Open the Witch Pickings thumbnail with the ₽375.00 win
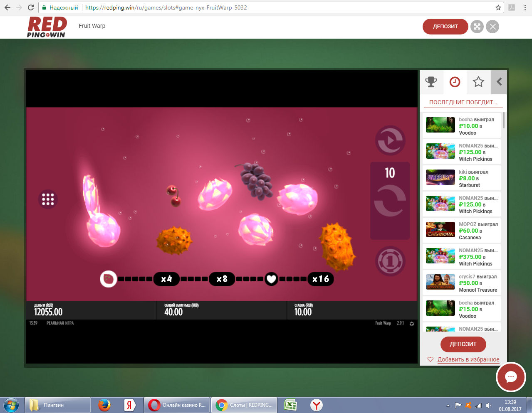Image resolution: width=532 pixels, height=413 pixels. point(440,256)
